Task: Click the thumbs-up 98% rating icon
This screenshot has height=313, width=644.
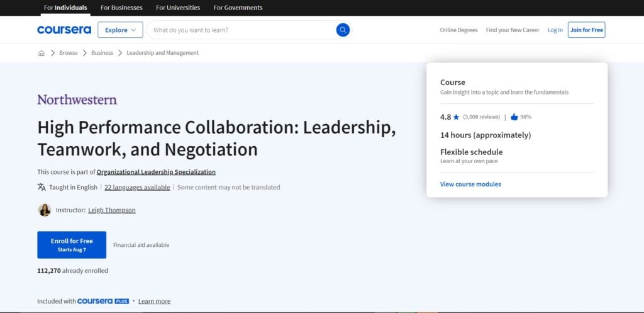Action: 514,117
